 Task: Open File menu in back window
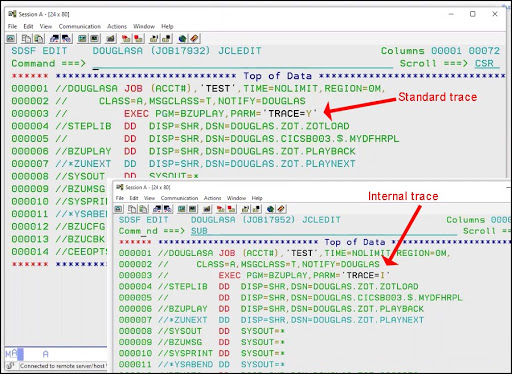[12, 26]
